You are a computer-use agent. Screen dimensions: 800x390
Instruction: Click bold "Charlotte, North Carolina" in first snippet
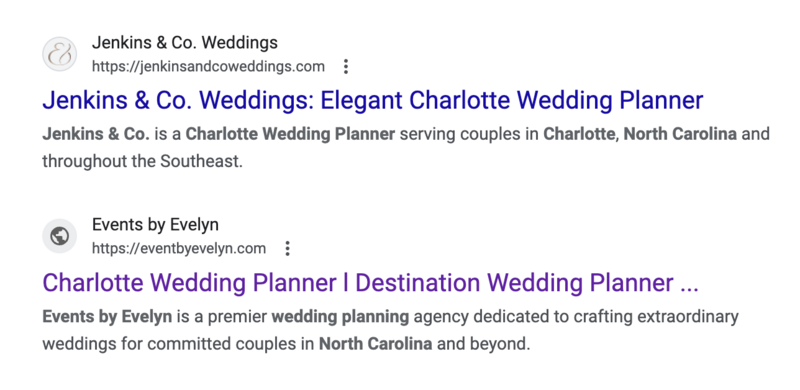pyautogui.click(x=640, y=134)
